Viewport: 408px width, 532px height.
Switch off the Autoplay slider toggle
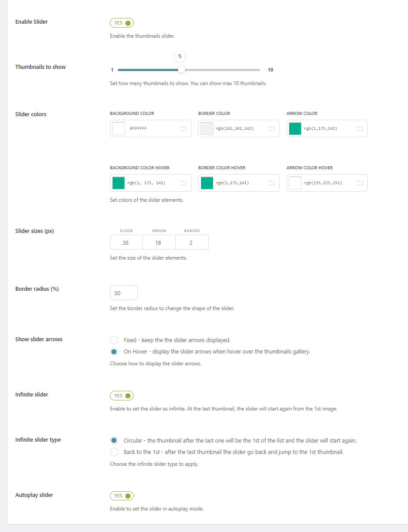(x=122, y=496)
